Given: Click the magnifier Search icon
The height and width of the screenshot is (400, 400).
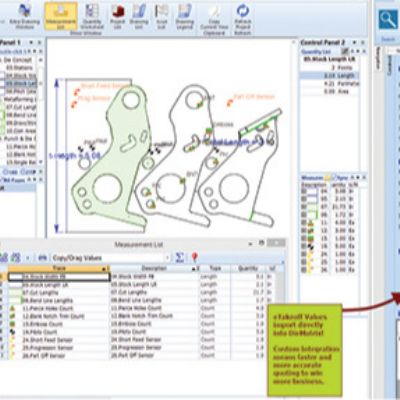Looking at the screenshot, I should [x=388, y=20].
